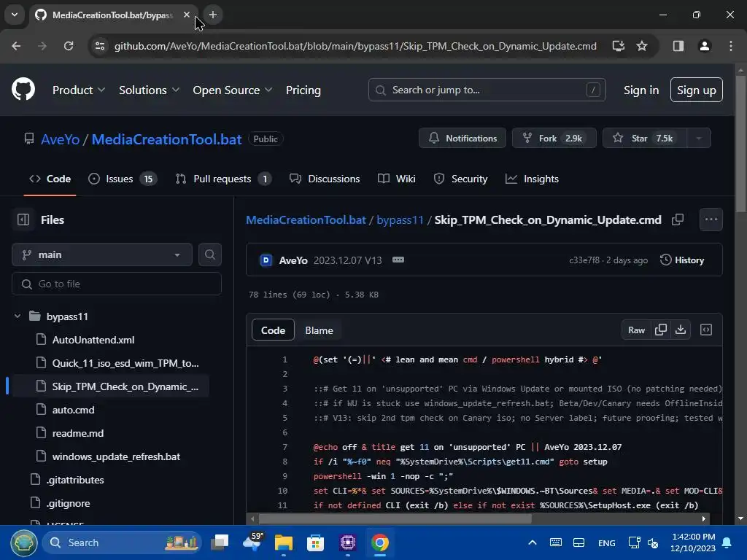Open readme.md in file tree
Image resolution: width=747 pixels, height=560 pixels.
(77, 433)
